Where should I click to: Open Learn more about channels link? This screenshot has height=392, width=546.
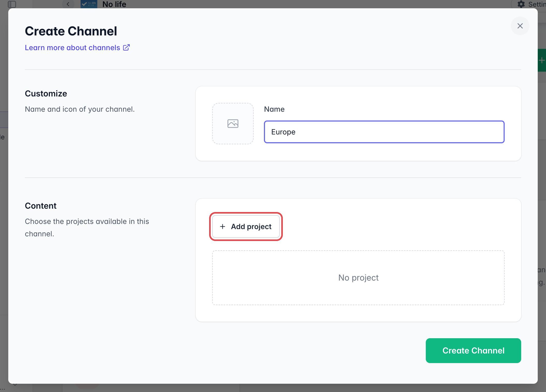(x=77, y=48)
